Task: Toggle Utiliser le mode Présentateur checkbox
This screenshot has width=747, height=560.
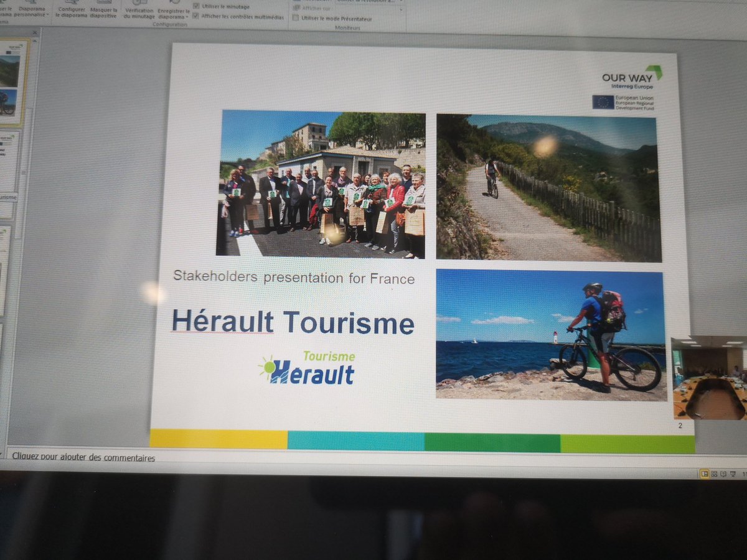Action: click(x=295, y=19)
